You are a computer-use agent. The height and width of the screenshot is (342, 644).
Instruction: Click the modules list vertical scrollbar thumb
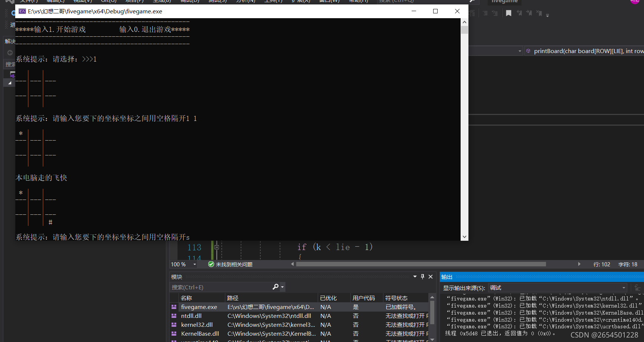point(432,312)
